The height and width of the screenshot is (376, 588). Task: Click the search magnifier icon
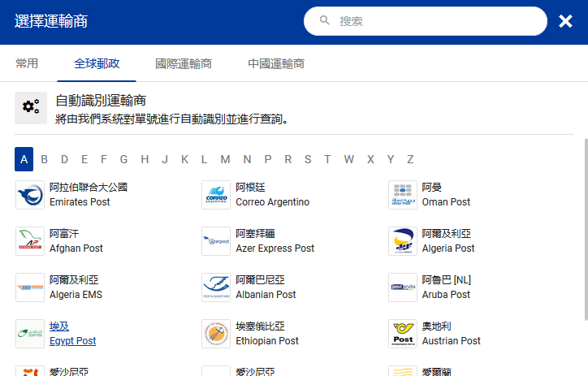click(325, 20)
